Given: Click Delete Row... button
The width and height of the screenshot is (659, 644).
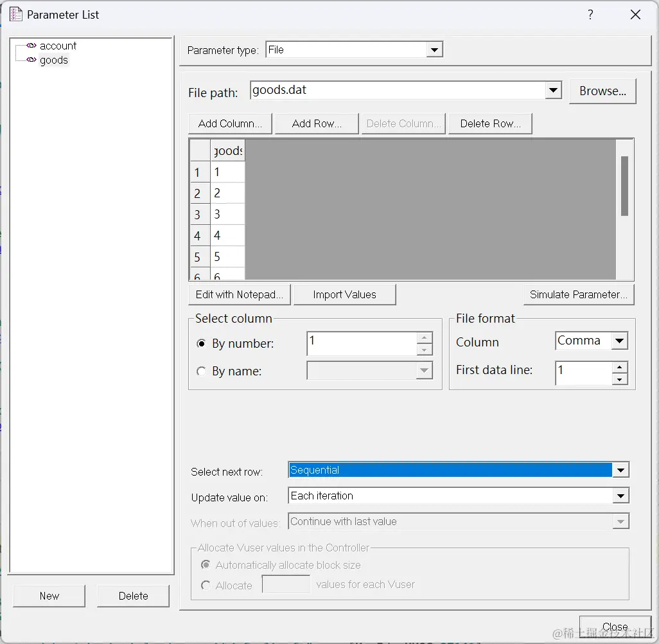Looking at the screenshot, I should tap(490, 123).
